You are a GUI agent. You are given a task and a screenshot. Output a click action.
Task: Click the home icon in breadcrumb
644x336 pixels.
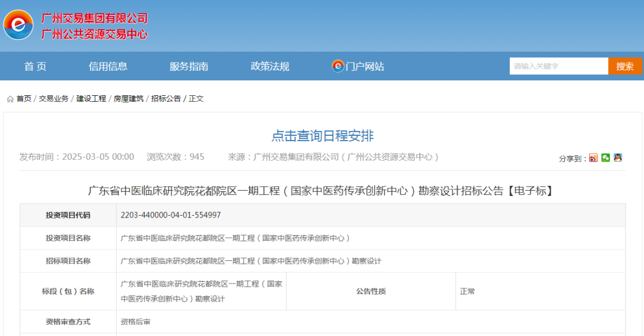click(x=10, y=99)
